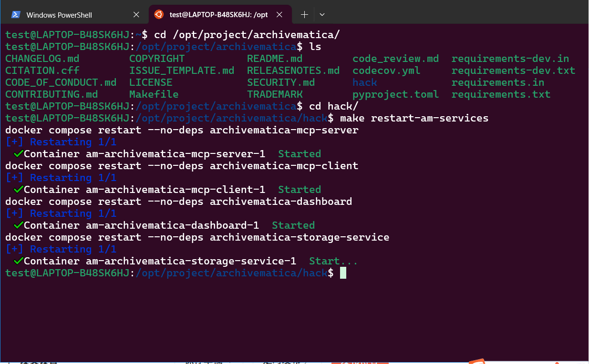Click the CONTRIBUTING.md file name
The image size is (589, 364).
click(52, 94)
